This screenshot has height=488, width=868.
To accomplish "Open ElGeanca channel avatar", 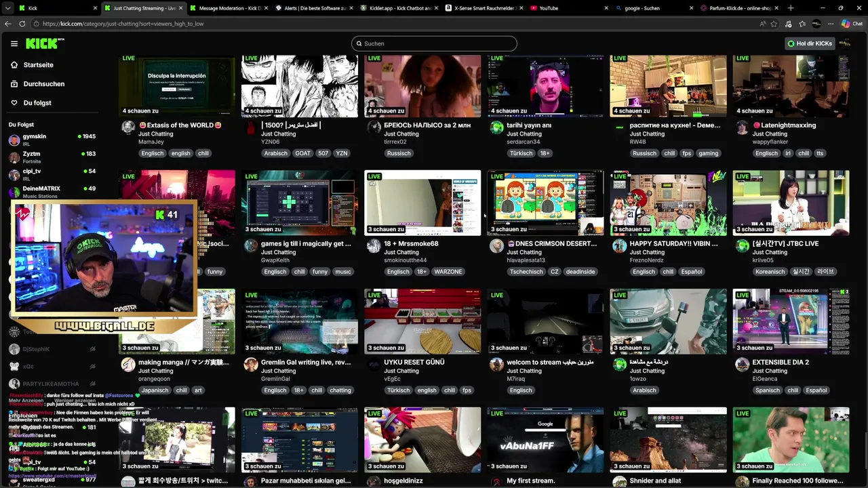I will [743, 364].
